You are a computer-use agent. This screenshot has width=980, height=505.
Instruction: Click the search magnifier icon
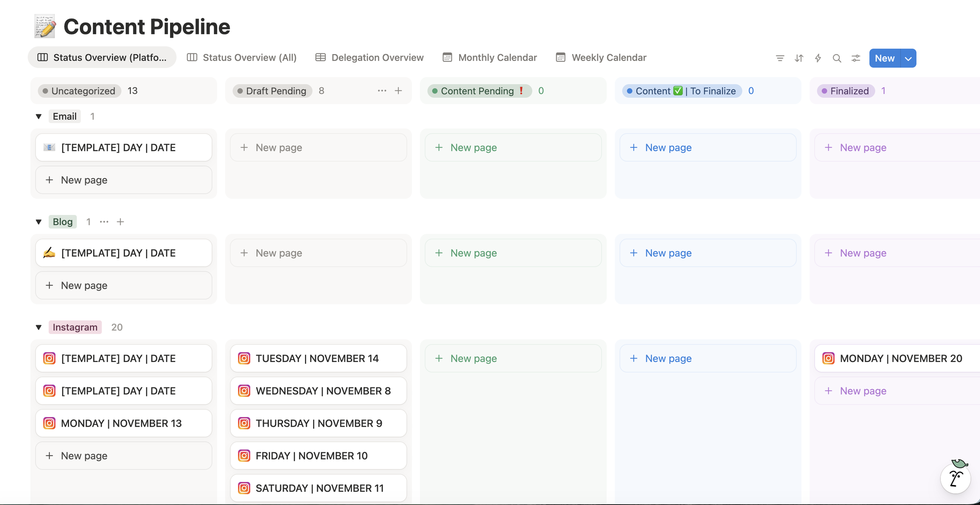click(x=837, y=58)
